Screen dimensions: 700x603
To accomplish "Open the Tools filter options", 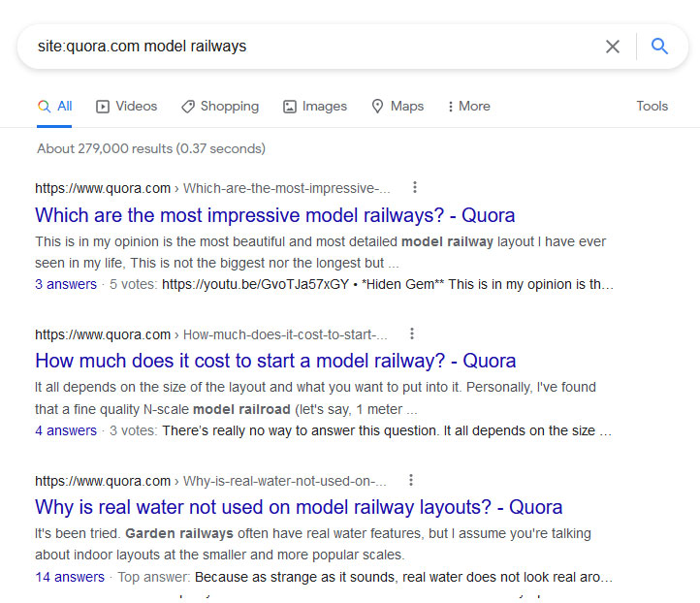I will pos(652,107).
